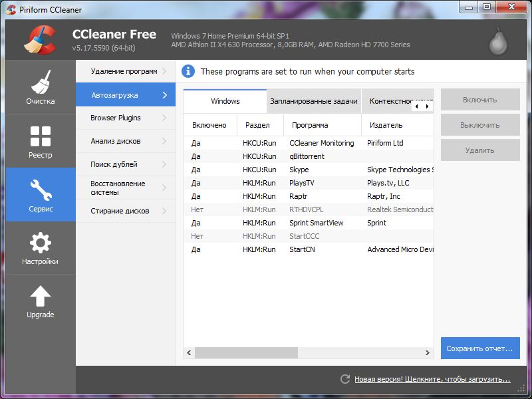Screen dimensions: 532x399
Task: Switch to the Запланированные задачи tab
Action: [313, 101]
